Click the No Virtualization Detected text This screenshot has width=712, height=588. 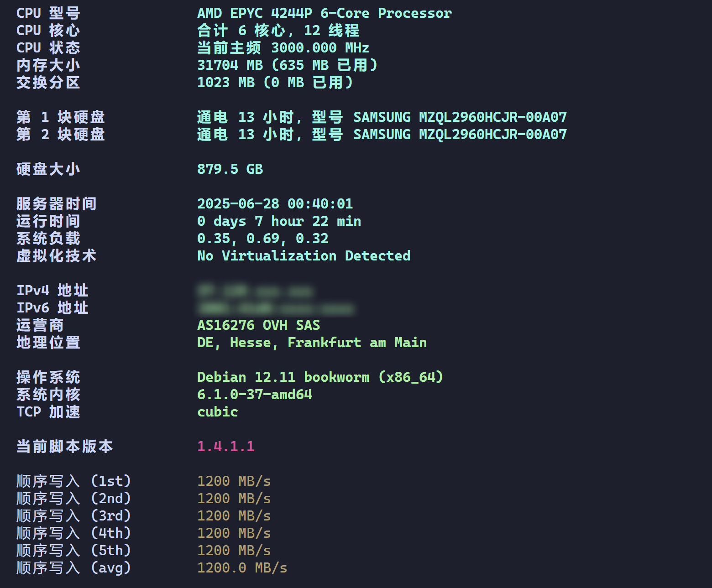304,256
